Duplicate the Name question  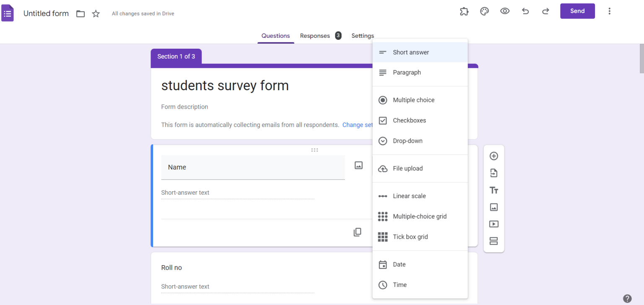tap(357, 232)
